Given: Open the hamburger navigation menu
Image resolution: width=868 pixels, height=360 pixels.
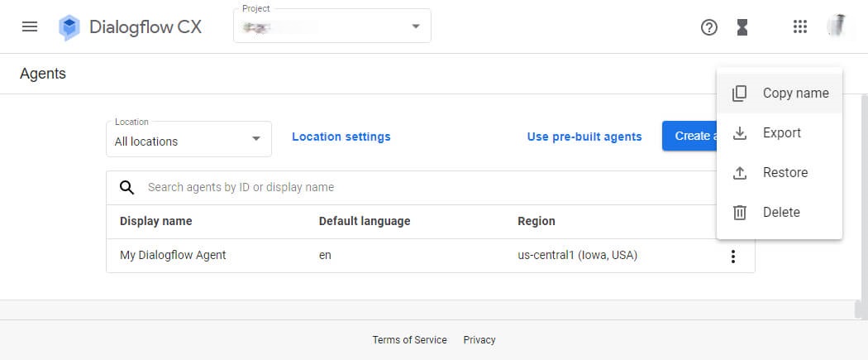Looking at the screenshot, I should 30,26.
